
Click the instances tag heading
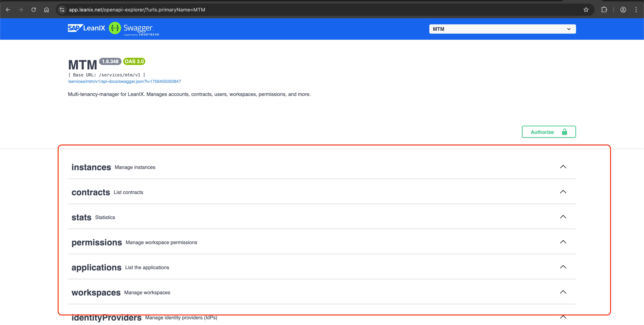[x=91, y=167]
